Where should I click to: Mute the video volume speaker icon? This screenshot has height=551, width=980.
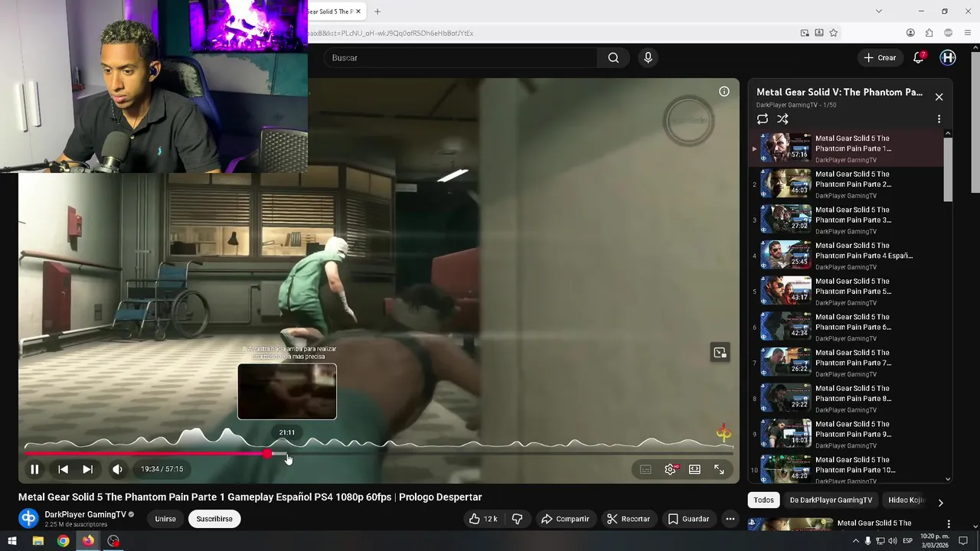pos(117,469)
